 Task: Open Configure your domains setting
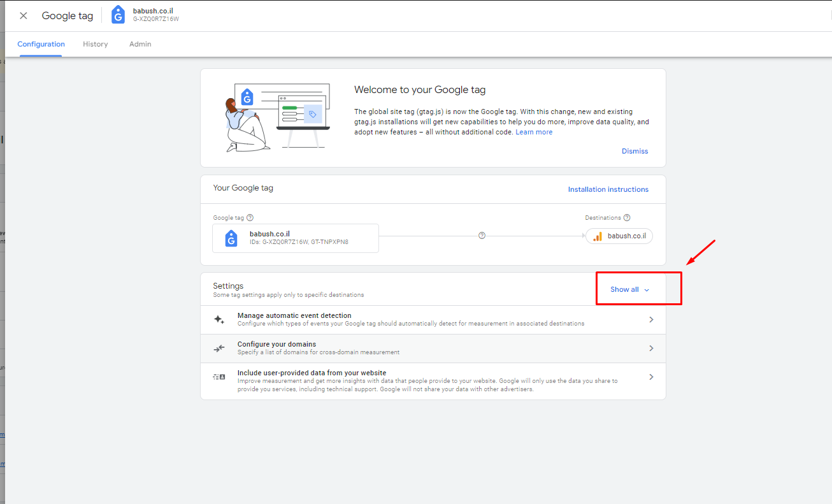(433, 349)
